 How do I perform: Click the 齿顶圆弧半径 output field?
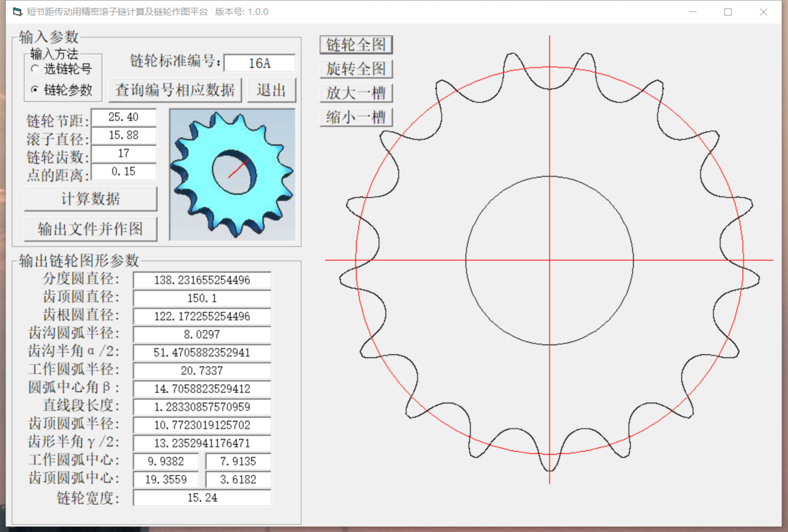tap(202, 425)
